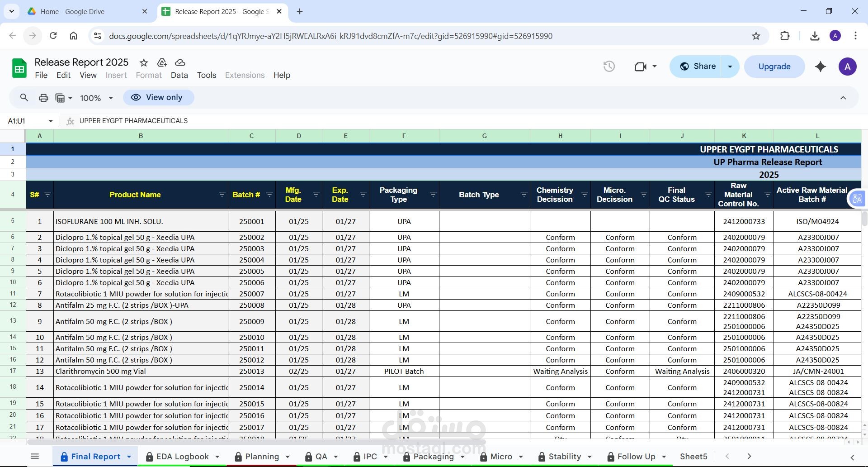
Task: Open the Mfg. Date column filter
Action: [316, 195]
